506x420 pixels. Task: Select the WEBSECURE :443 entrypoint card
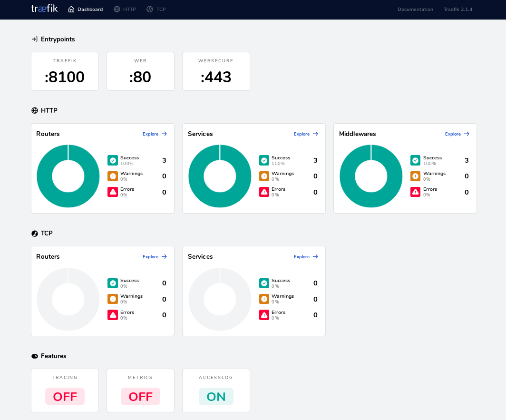[216, 71]
